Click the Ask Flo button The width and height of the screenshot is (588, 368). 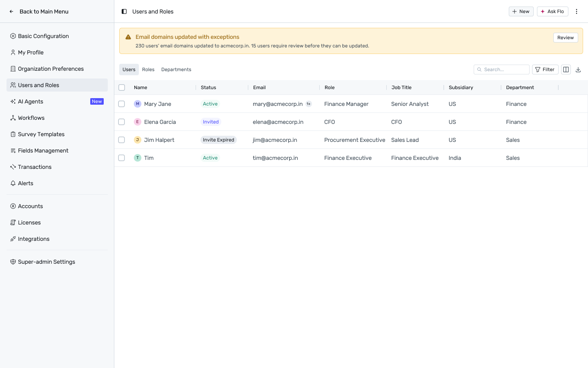[552, 11]
